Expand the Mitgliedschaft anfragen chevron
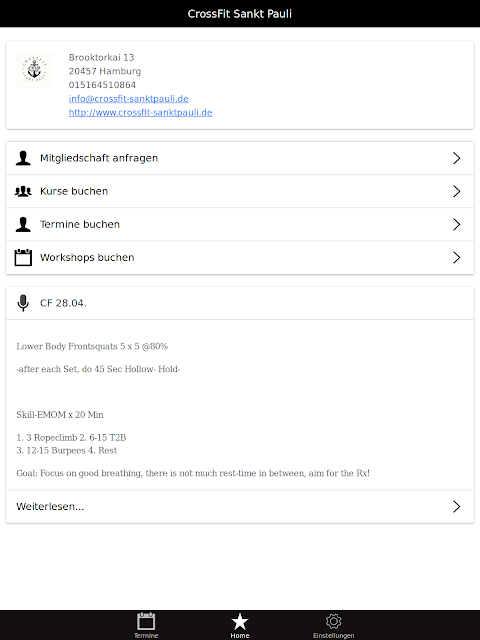This screenshot has width=480, height=640. point(457,158)
